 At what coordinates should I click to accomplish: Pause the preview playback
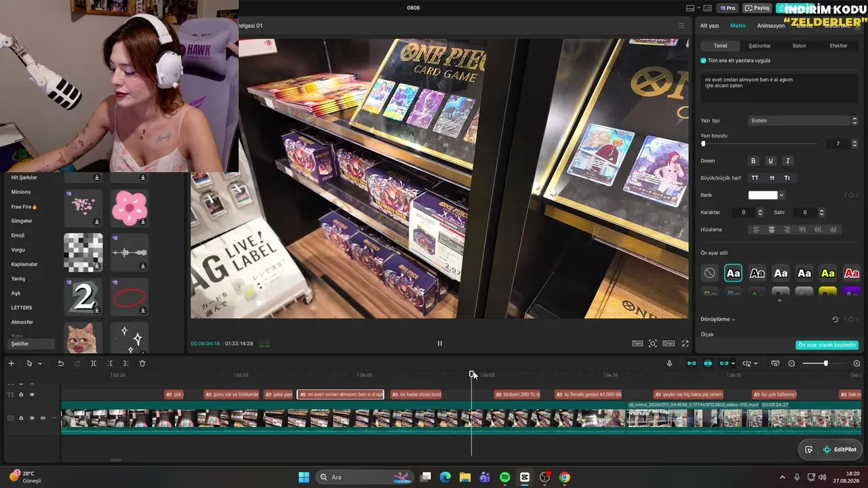(439, 343)
